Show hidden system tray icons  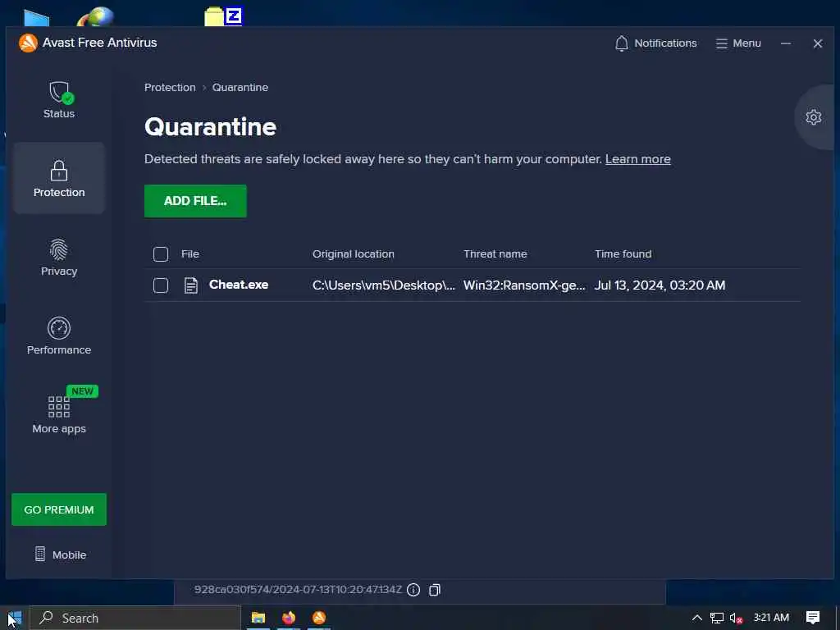(x=696, y=618)
